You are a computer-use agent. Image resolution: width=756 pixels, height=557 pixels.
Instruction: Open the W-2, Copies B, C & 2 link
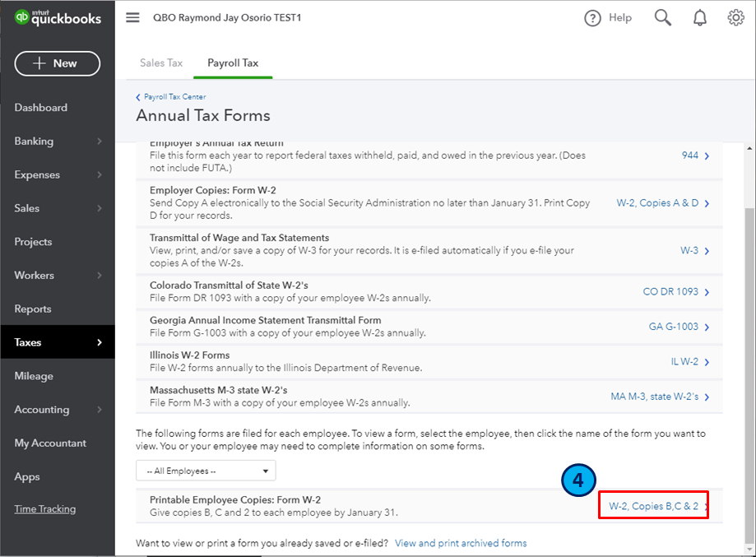[x=653, y=506]
